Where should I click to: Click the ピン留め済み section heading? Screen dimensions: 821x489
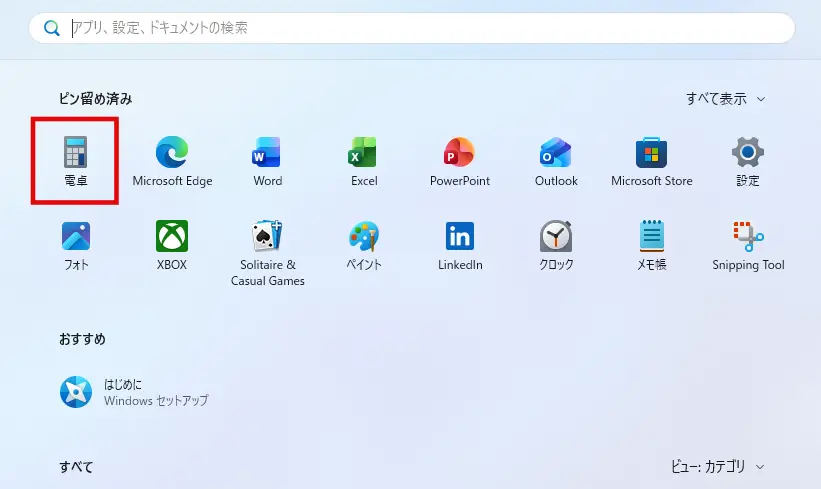95,98
